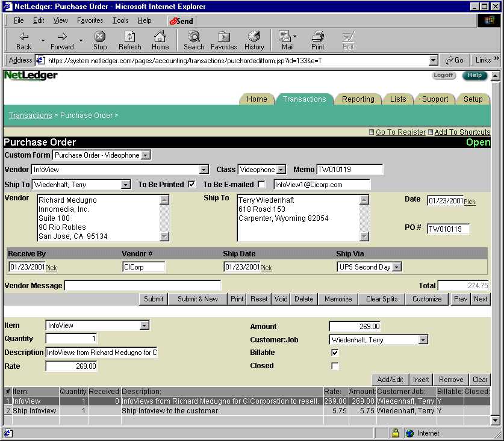Uncheck the Billable checkbox
Image resolution: width=504 pixels, height=441 pixels.
(335, 353)
